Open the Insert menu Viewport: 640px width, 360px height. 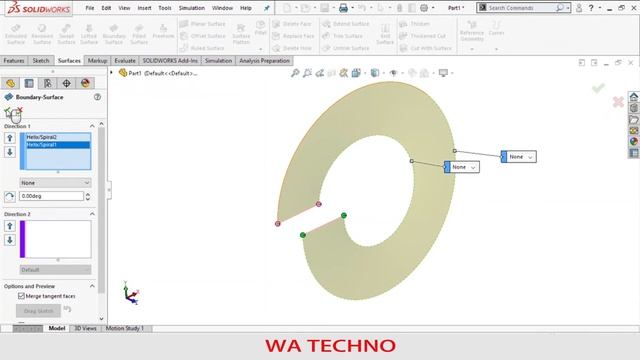click(x=144, y=8)
